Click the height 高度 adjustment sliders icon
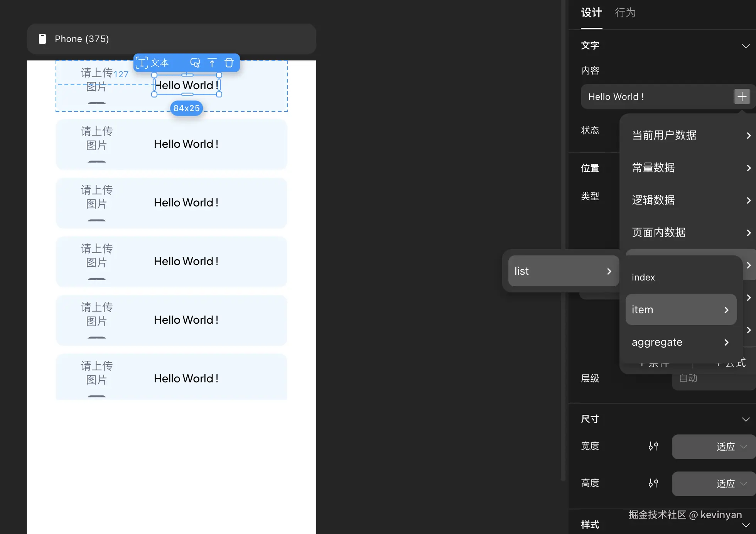The image size is (756, 534). pos(653,483)
